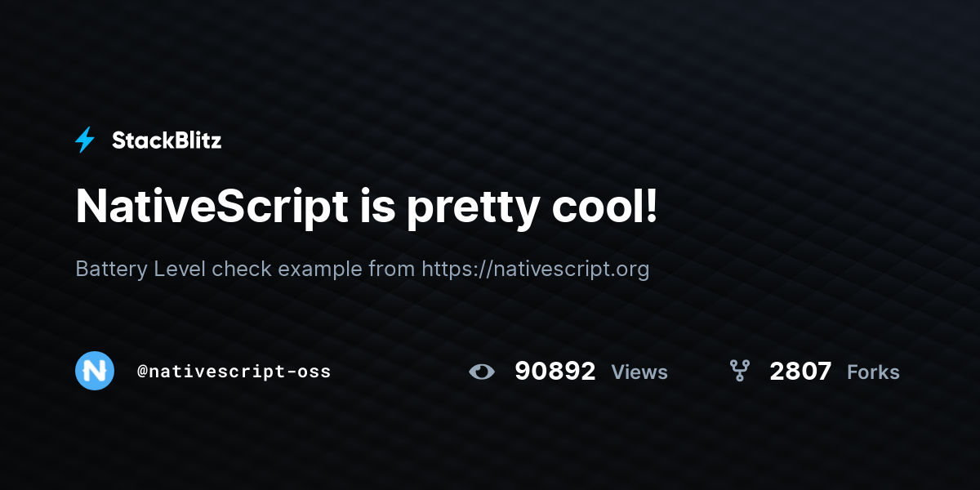Click the Views label
Screen dimensions: 980x490
(x=639, y=372)
